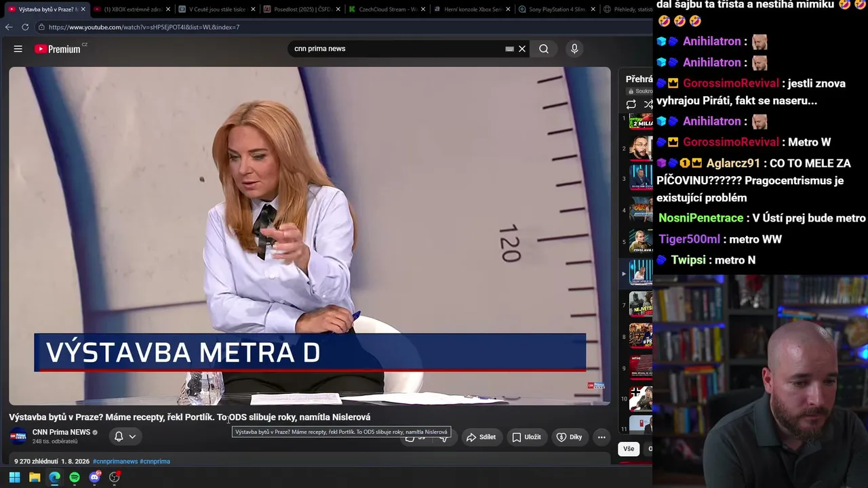The image size is (868, 488).
Task: Close the Výstavba bytů v Praze tab
Action: tap(83, 9)
